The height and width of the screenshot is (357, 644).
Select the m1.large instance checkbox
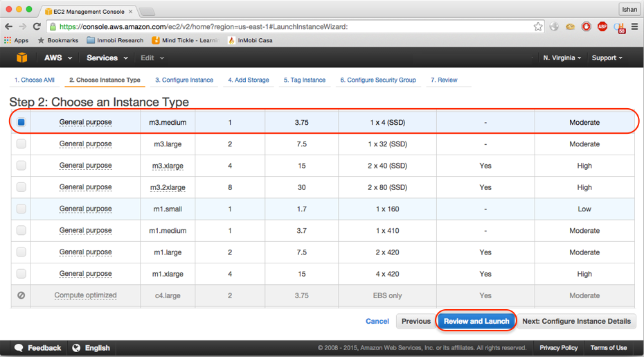21,252
